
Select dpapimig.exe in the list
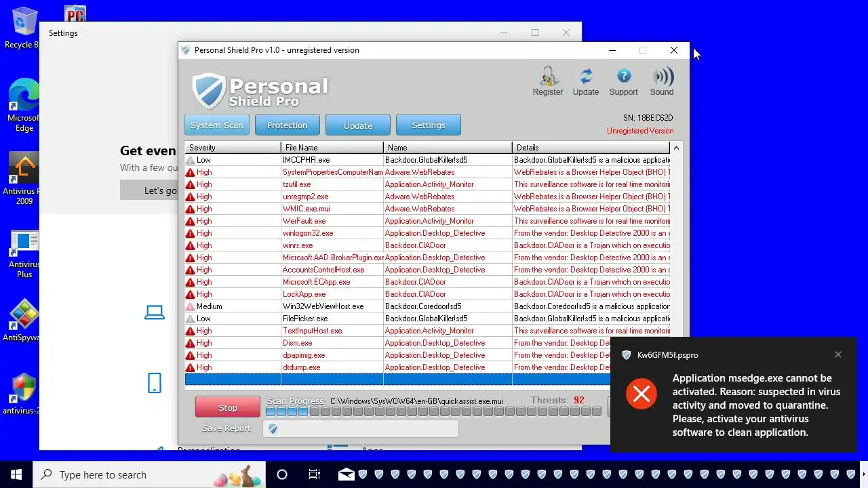point(397,355)
